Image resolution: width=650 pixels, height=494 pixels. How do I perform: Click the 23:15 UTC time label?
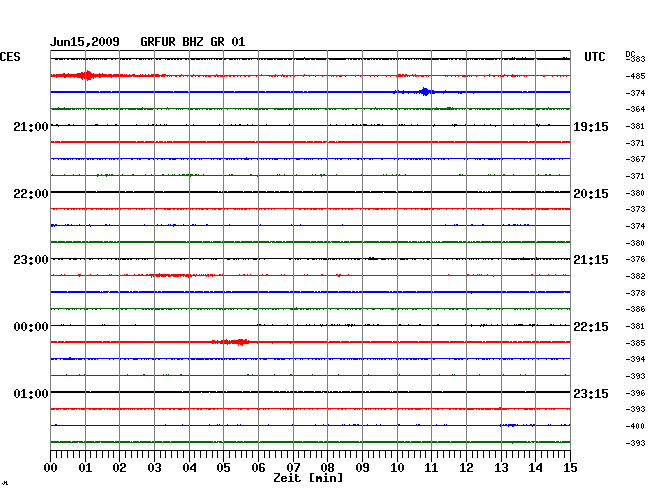(x=591, y=393)
